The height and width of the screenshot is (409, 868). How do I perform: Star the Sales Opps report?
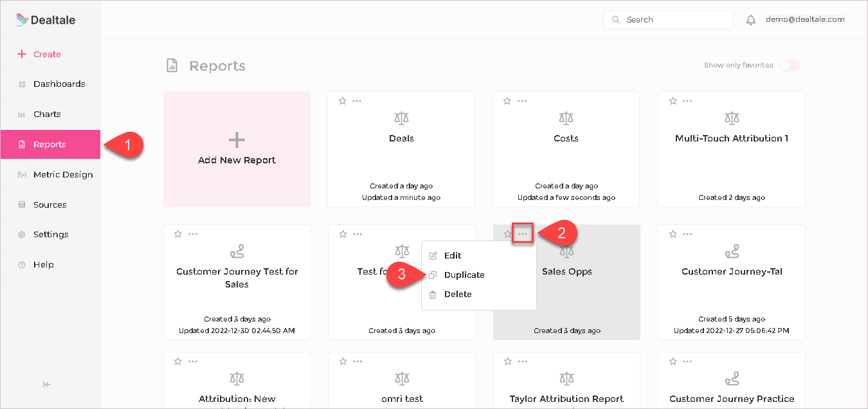tap(507, 234)
